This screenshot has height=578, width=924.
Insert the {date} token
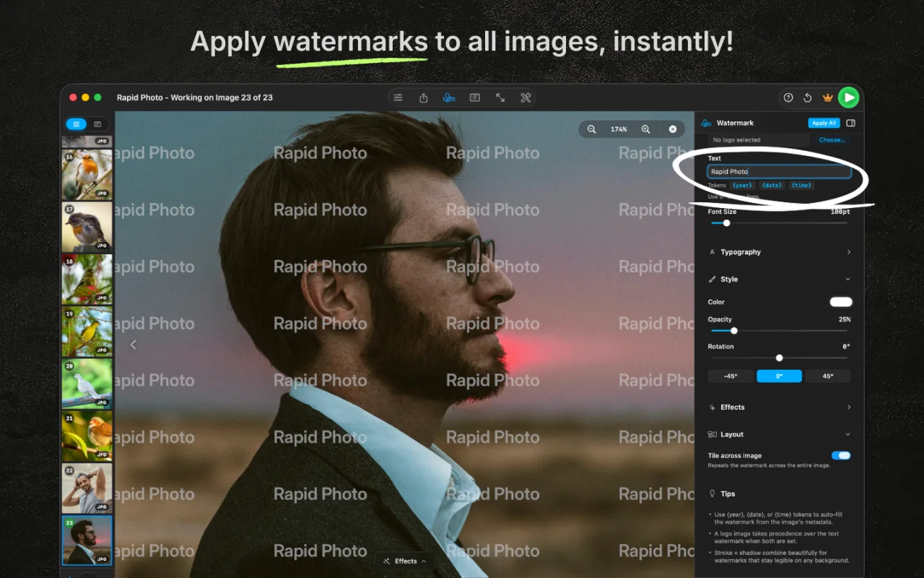click(x=772, y=186)
